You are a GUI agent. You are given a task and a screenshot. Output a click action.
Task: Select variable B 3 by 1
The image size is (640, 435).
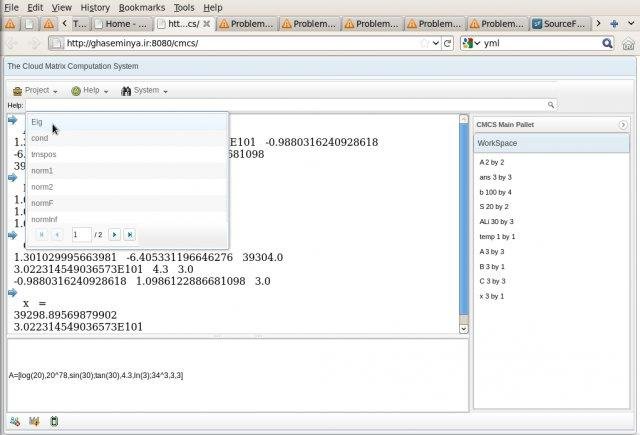pos(492,266)
